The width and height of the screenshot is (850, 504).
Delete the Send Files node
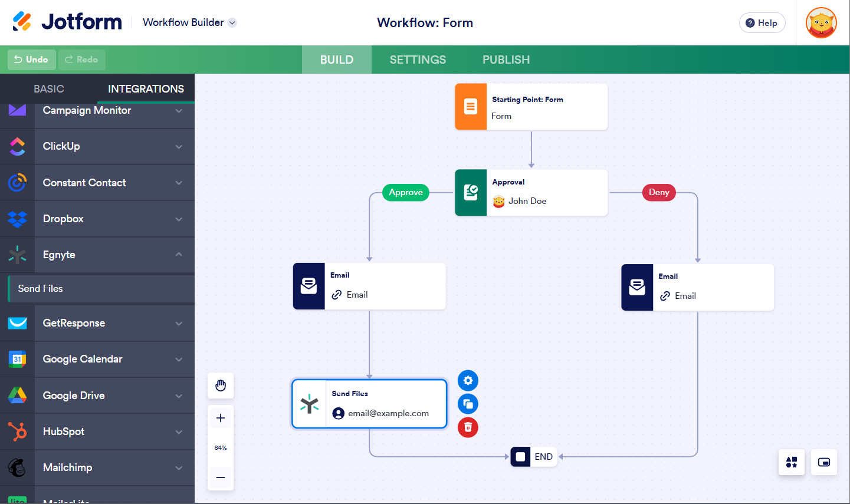[468, 427]
